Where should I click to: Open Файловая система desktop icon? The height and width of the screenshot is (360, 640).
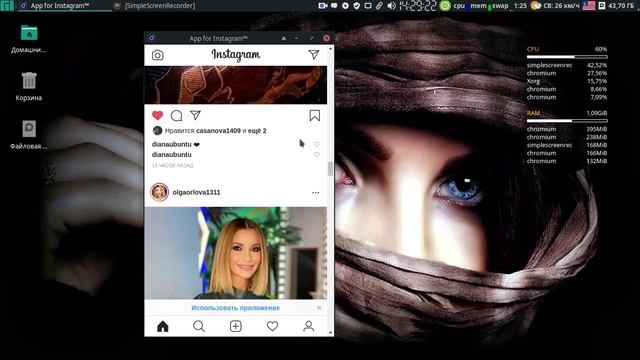click(29, 135)
